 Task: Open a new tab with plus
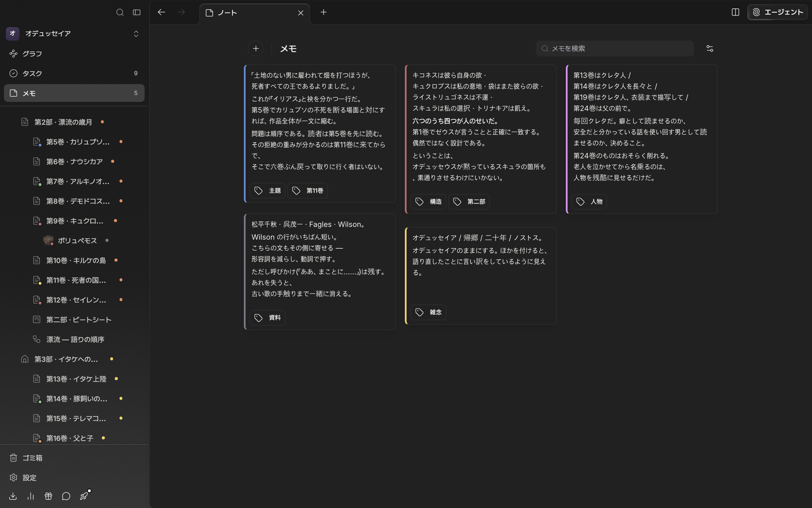(323, 12)
